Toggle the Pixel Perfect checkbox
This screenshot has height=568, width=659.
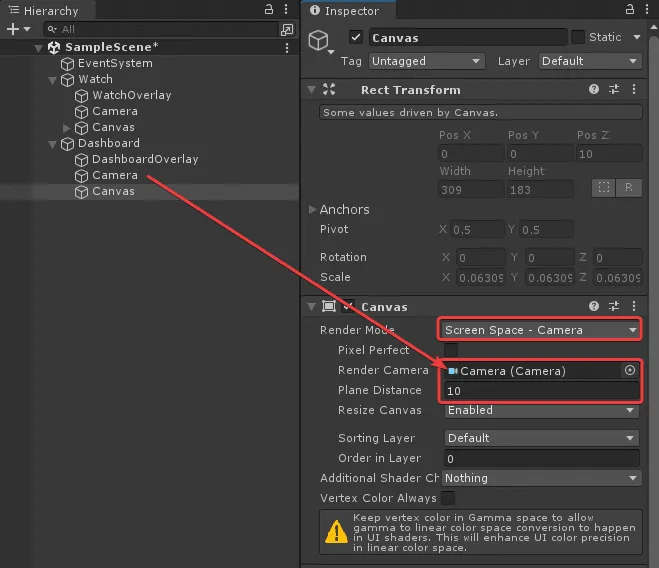pyautogui.click(x=451, y=350)
